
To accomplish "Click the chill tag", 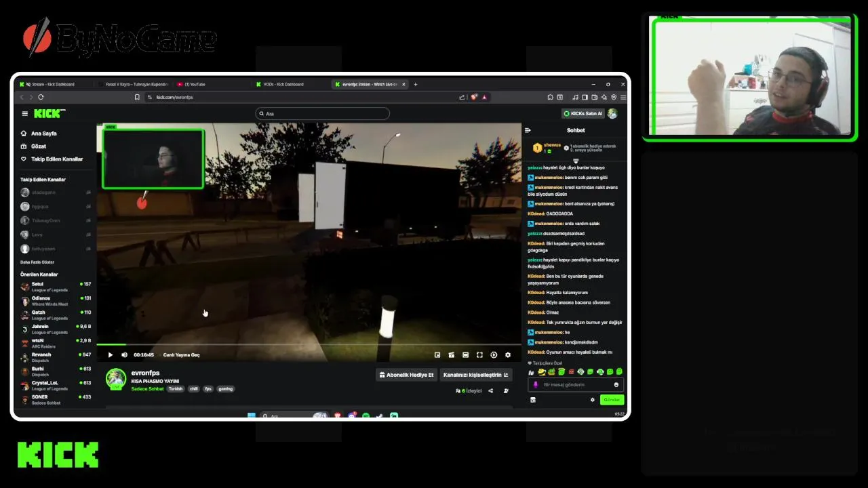I will tap(194, 389).
